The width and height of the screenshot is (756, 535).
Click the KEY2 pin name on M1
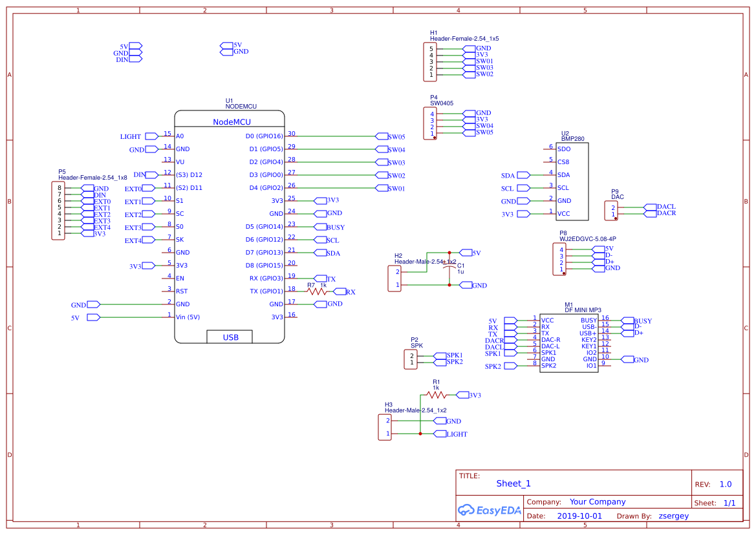point(589,340)
